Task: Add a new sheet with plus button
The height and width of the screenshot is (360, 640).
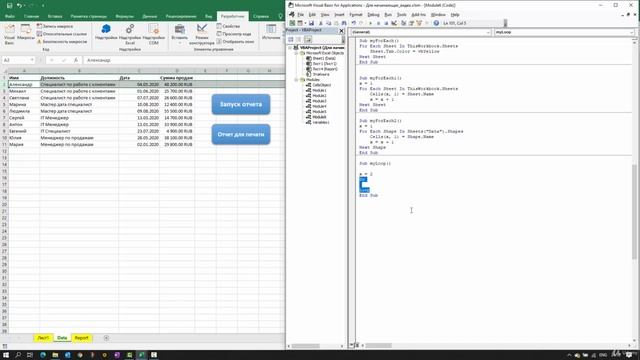Action: [x=106, y=338]
